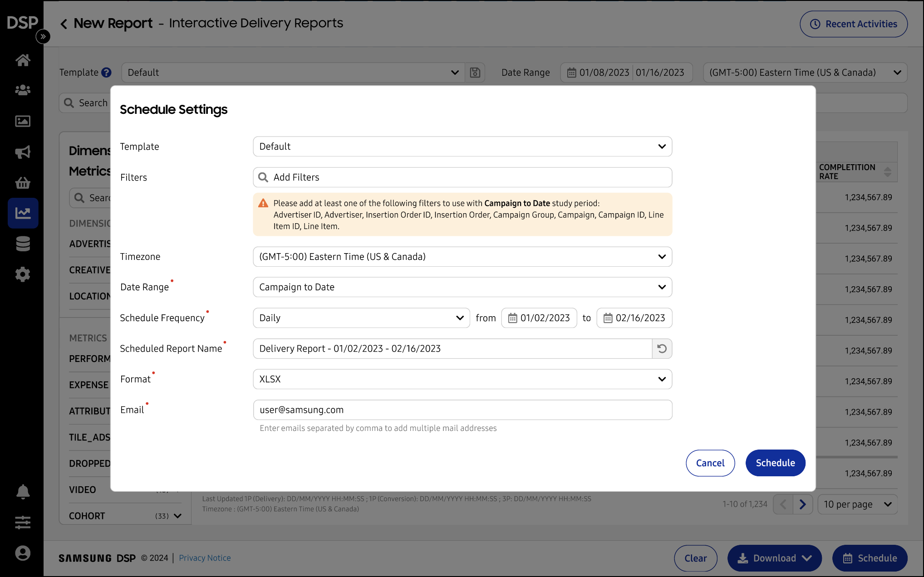The height and width of the screenshot is (577, 924).
Task: Open the background timezone dropdown in header
Action: 805,73
